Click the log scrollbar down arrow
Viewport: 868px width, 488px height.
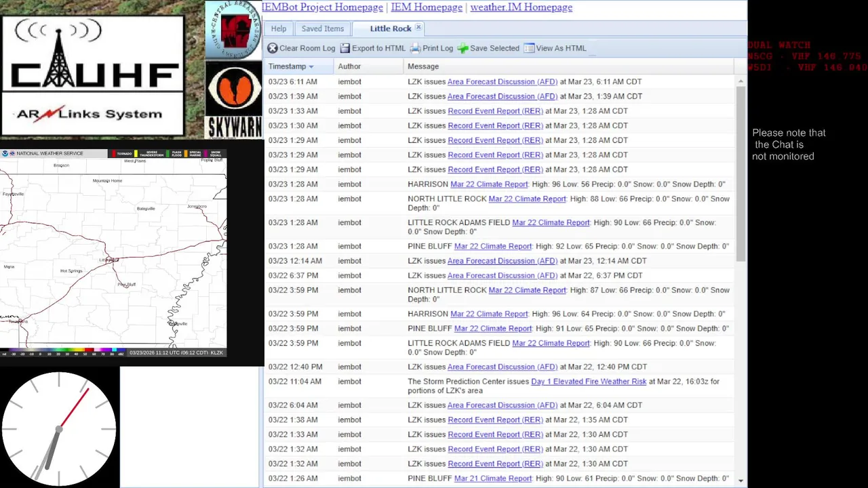tap(741, 481)
